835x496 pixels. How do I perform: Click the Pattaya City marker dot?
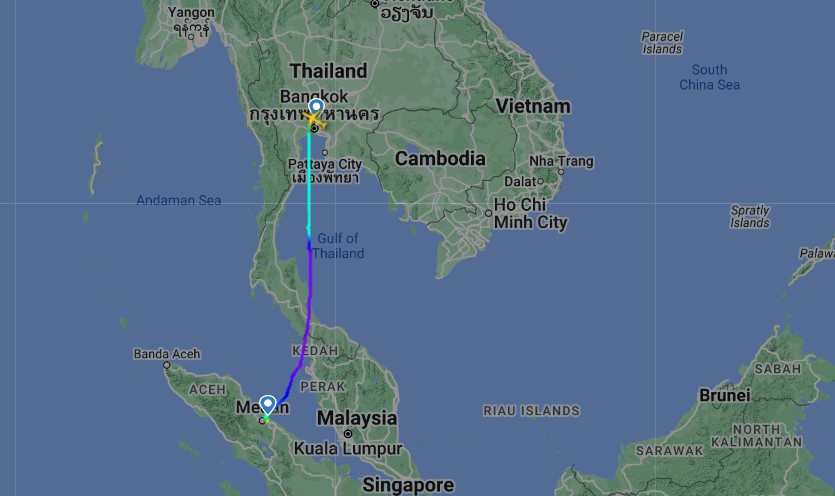325,153
